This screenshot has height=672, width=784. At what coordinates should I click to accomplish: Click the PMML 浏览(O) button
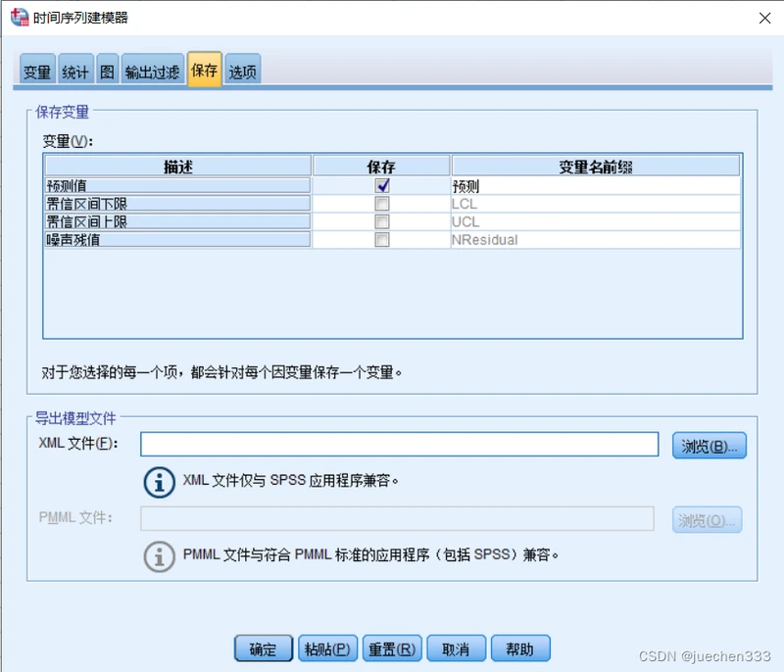(x=707, y=520)
